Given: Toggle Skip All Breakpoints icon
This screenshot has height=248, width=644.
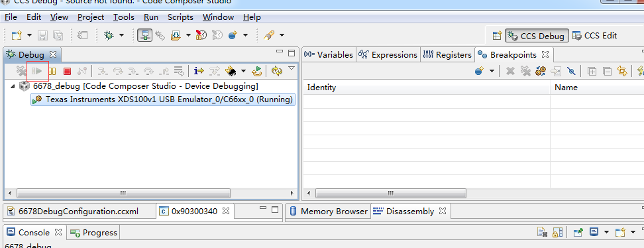Looking at the screenshot, I should (571, 71).
